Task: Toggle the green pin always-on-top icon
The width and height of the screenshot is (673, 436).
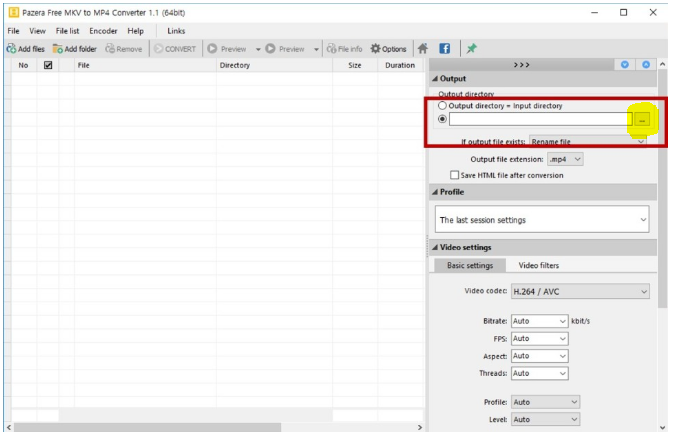Action: point(472,48)
